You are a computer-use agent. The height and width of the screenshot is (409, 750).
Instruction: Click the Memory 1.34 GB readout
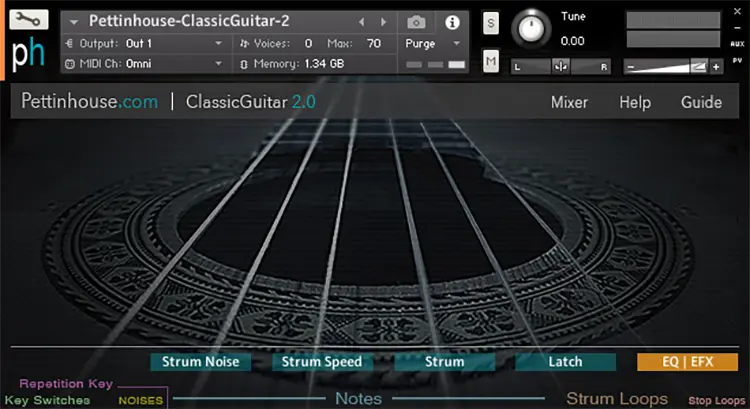(x=324, y=64)
